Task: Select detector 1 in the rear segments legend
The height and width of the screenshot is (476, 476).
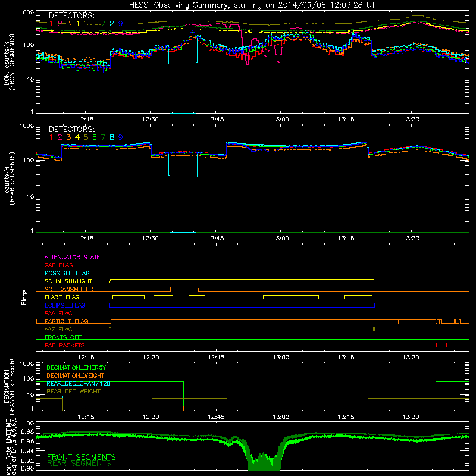Action: coord(51,137)
